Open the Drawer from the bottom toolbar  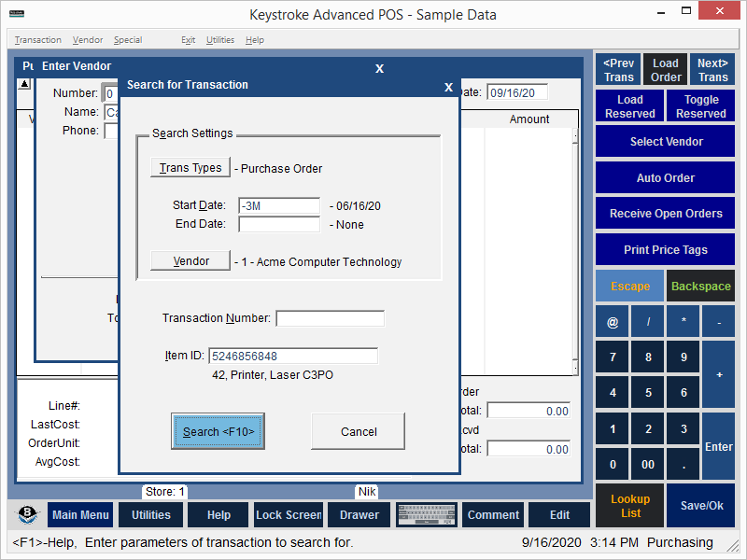click(359, 514)
